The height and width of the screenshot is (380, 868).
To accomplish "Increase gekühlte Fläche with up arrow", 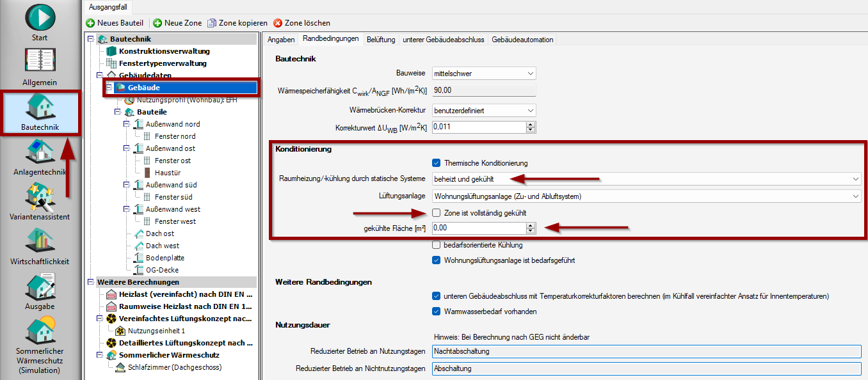I will click(x=530, y=225).
